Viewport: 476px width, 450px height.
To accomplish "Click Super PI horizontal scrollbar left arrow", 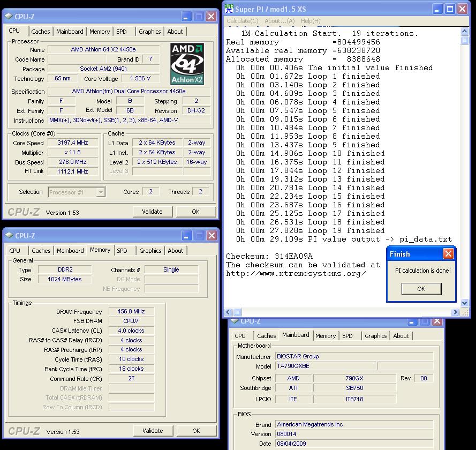I will point(229,312).
